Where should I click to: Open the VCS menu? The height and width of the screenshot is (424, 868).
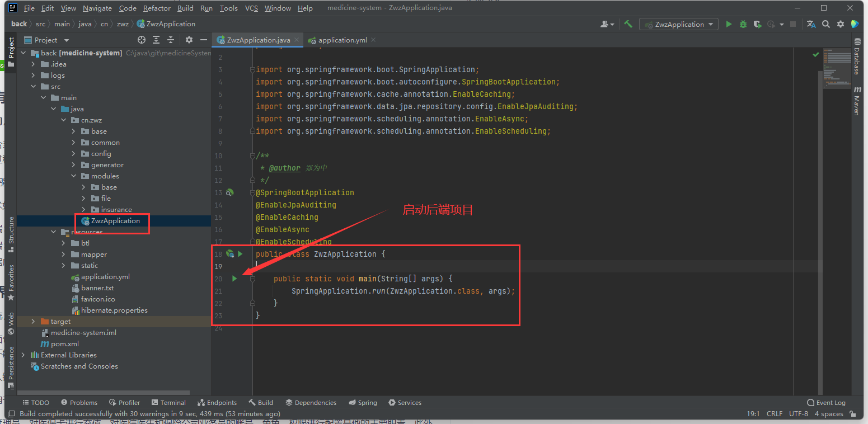(x=252, y=8)
